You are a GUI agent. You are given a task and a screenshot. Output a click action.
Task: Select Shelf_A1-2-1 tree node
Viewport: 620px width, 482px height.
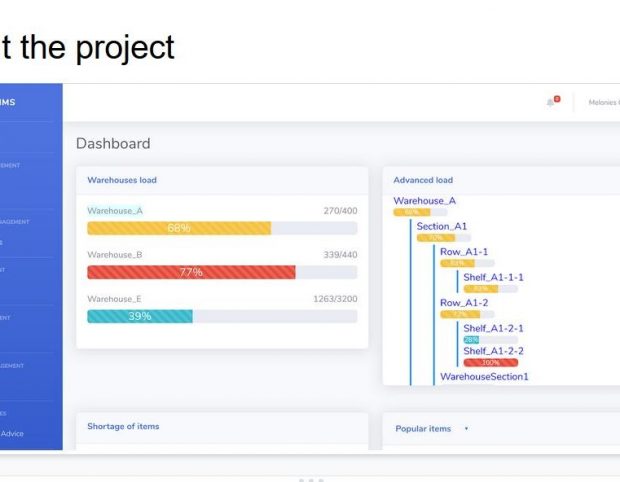coord(493,328)
